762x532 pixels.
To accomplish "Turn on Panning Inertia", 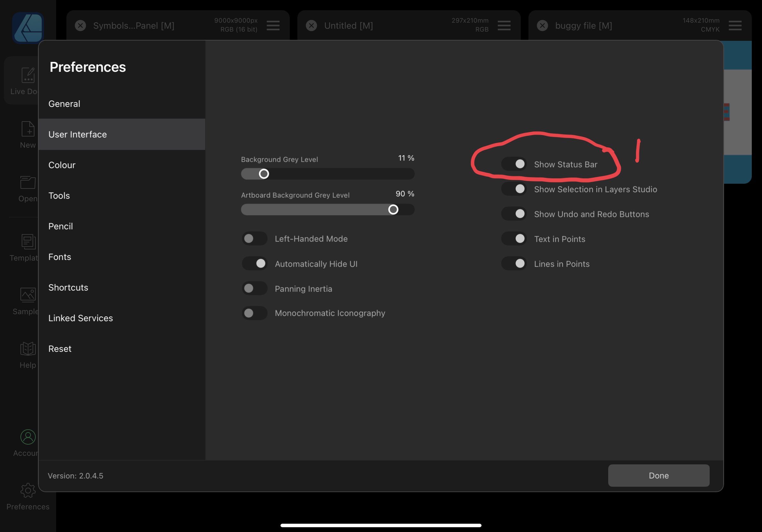I will [254, 288].
